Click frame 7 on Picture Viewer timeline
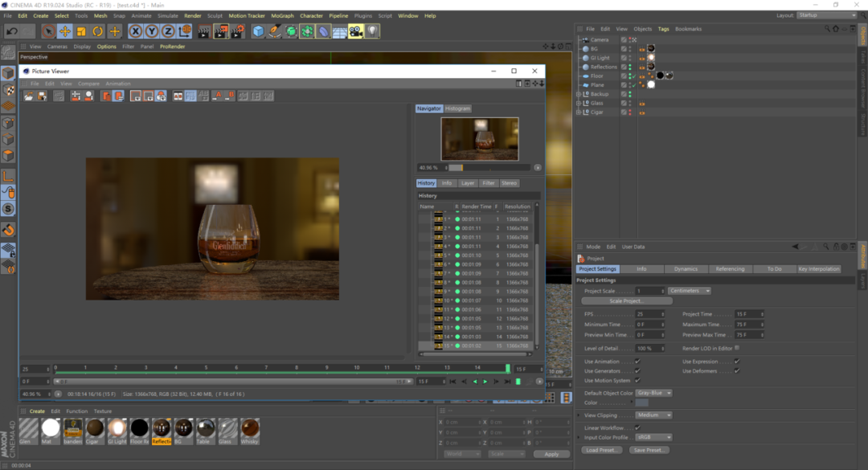Screen dimensions: 868x470 [x=266, y=368]
